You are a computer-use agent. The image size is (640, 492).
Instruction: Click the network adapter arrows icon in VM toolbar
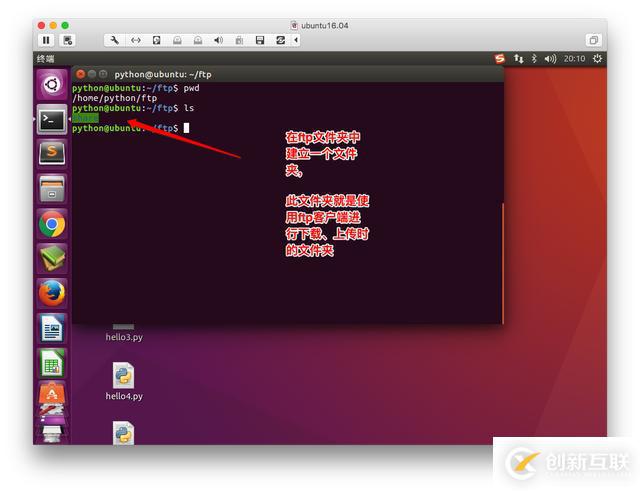136,40
